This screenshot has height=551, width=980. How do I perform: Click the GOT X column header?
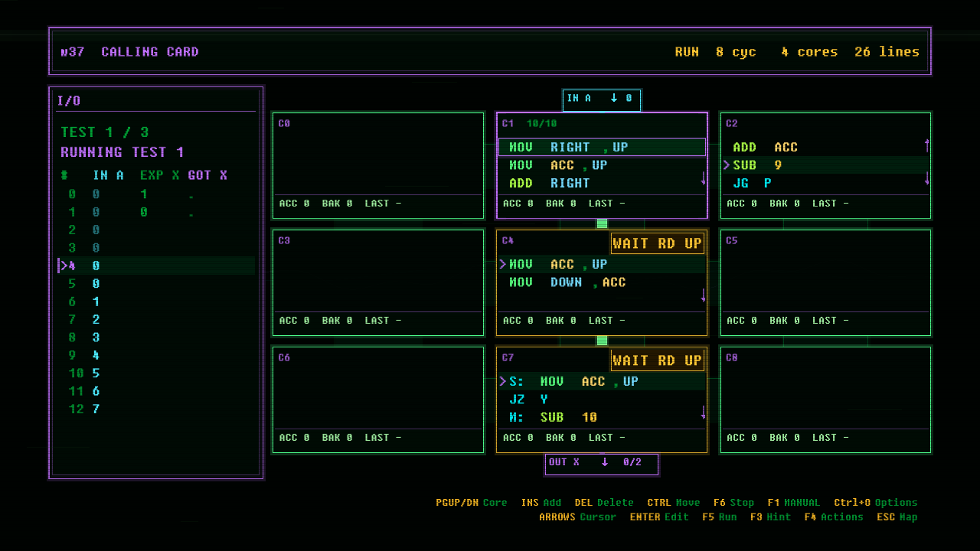pyautogui.click(x=207, y=175)
